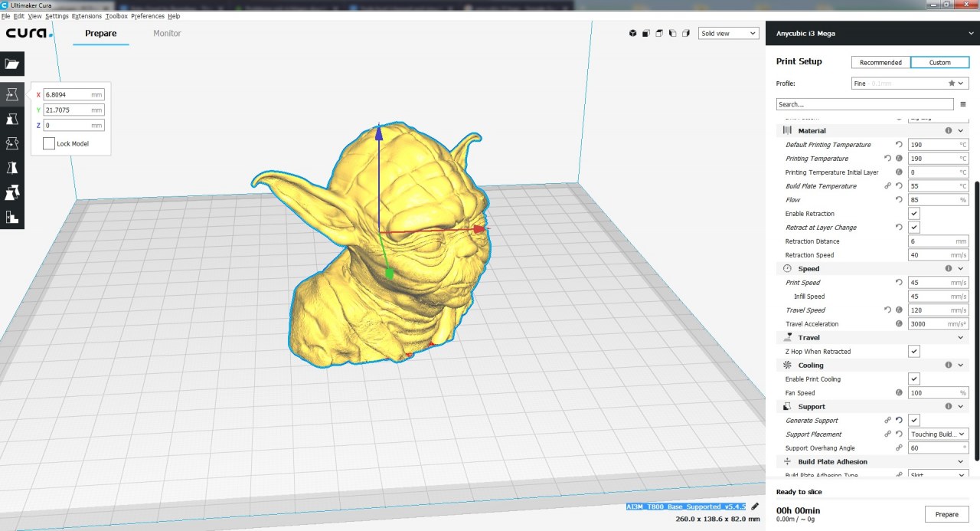980x531 pixels.
Task: Select the Scale tool
Action: pyautogui.click(x=12, y=119)
